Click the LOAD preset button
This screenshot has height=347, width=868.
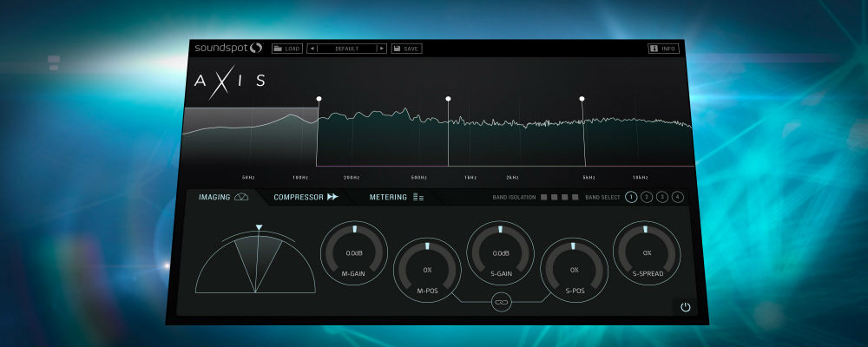pos(287,49)
